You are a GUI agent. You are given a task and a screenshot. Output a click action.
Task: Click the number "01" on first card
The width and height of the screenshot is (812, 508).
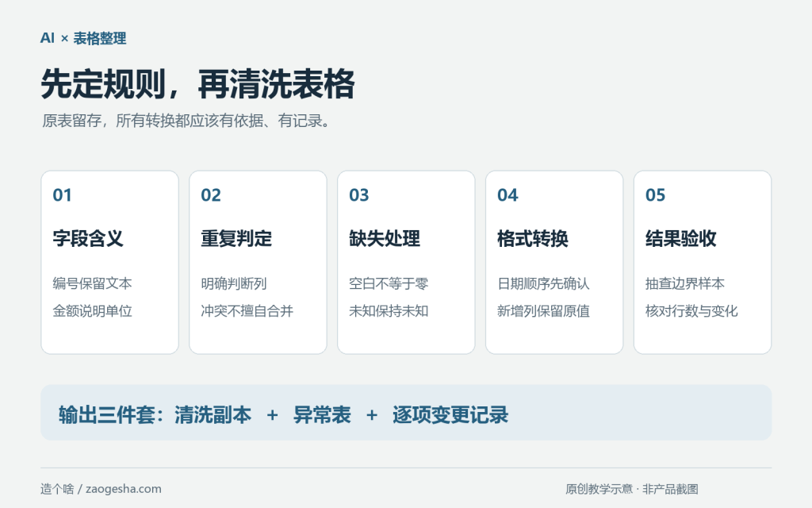point(62,195)
